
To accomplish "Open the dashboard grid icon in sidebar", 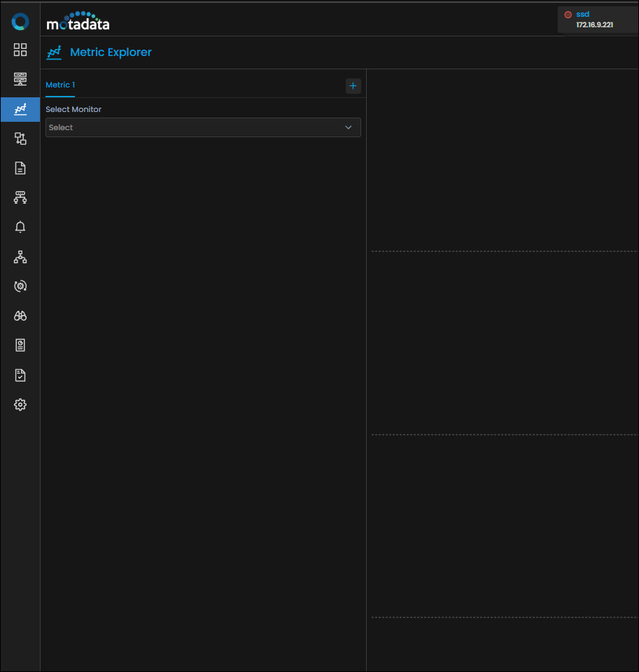I will [x=20, y=50].
